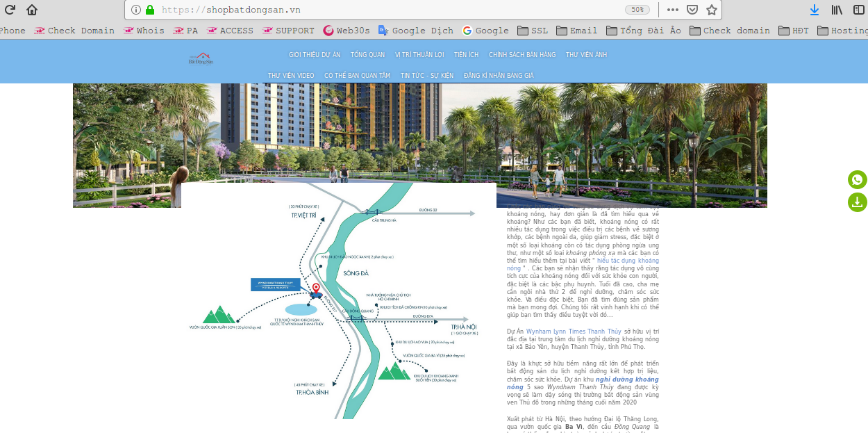Select TỔNG QUAN in site navigation
The width and height of the screenshot is (868, 433).
coord(367,55)
